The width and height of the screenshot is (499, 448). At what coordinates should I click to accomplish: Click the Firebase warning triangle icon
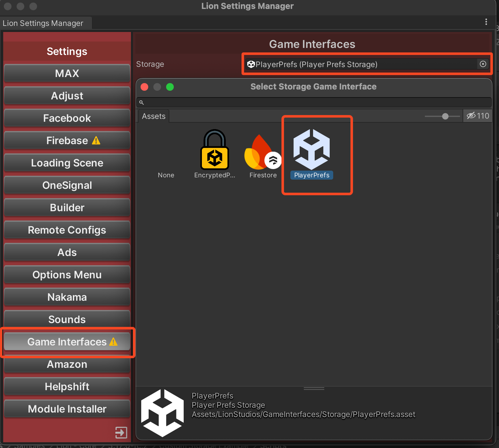pyautogui.click(x=96, y=141)
